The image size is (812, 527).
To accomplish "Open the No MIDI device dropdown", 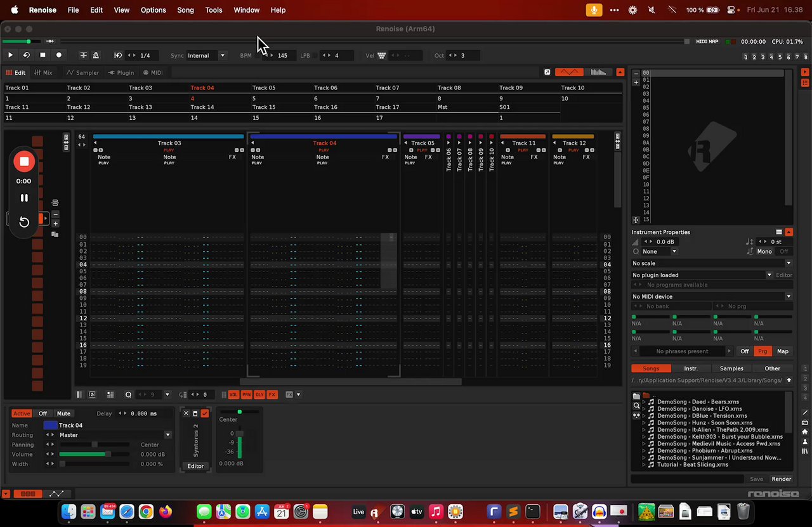I will 712,296.
